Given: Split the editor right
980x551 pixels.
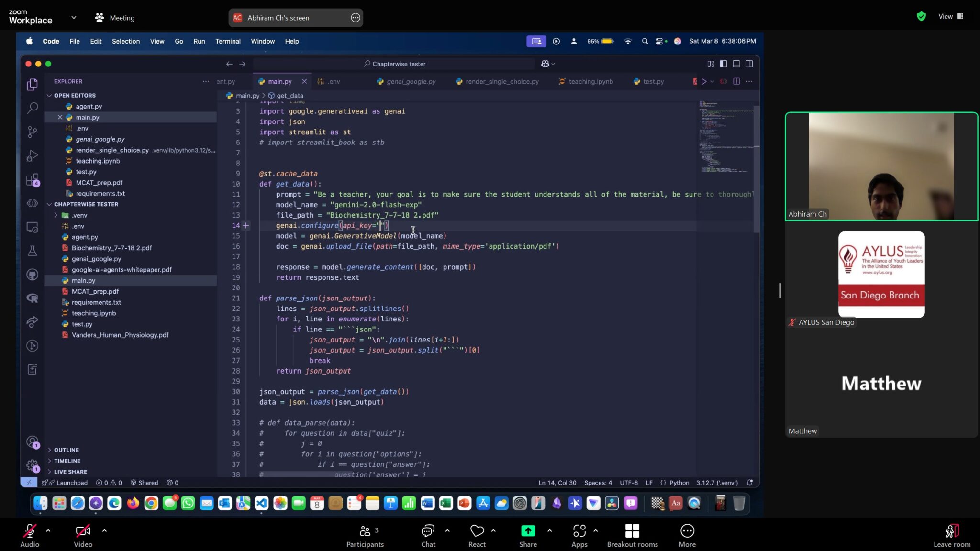Looking at the screenshot, I should pos(736,81).
